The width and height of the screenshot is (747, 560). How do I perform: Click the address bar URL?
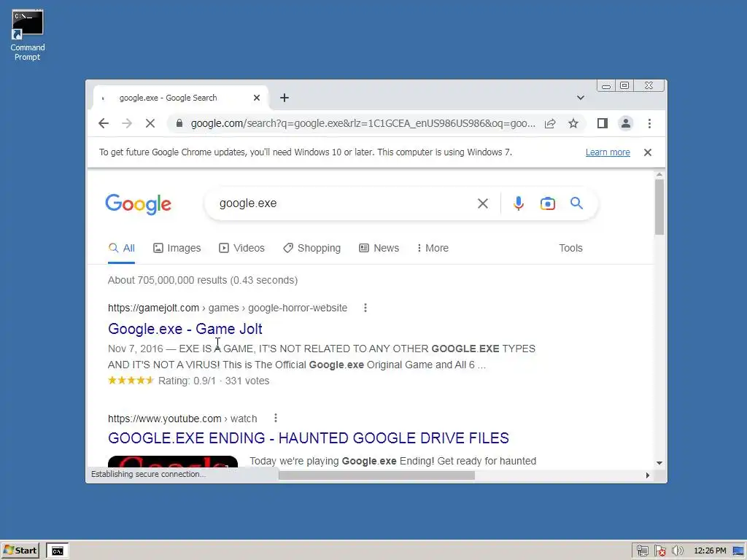click(363, 123)
